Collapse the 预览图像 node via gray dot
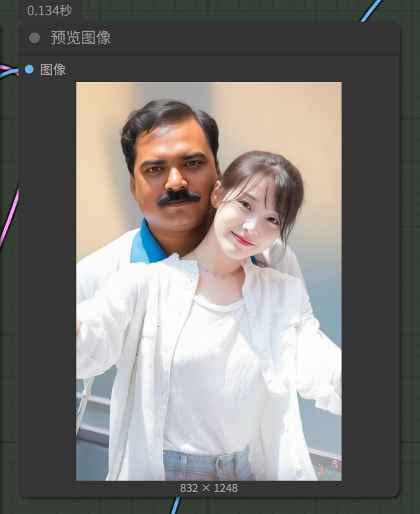This screenshot has height=514, width=420. click(x=35, y=38)
